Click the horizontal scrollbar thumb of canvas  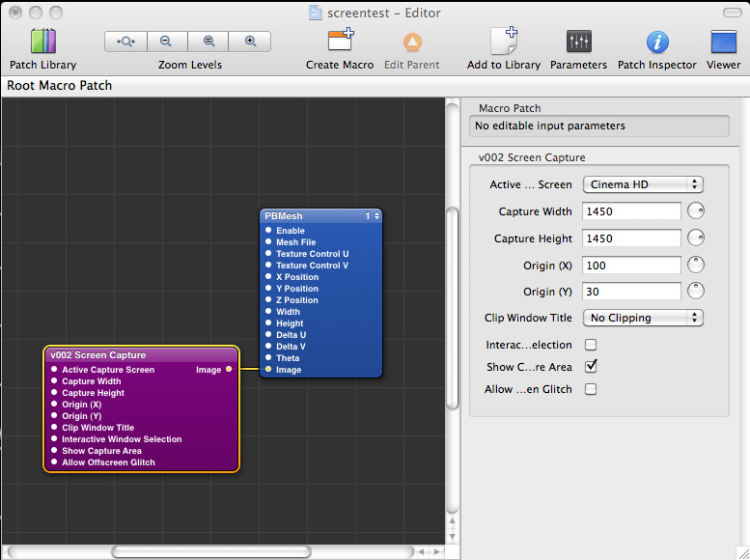click(211, 552)
